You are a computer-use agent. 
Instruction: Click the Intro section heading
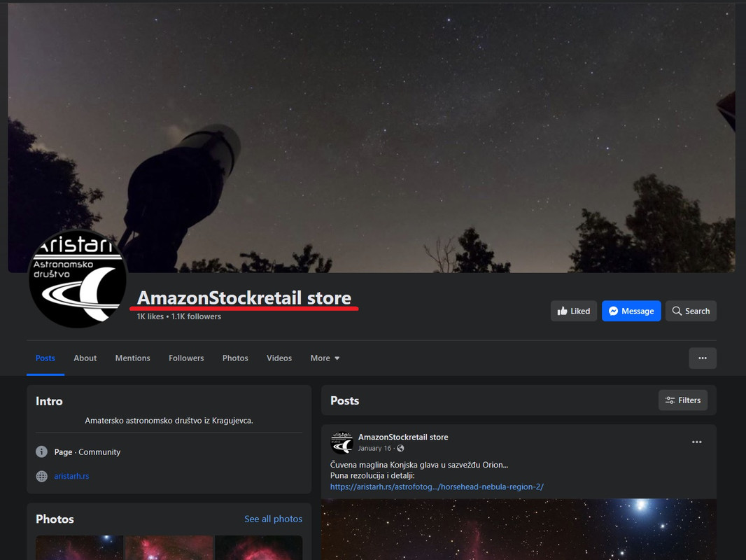49,401
